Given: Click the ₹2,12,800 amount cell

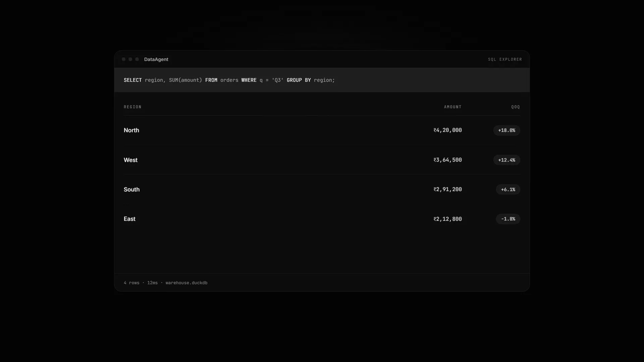Looking at the screenshot, I should (x=447, y=219).
